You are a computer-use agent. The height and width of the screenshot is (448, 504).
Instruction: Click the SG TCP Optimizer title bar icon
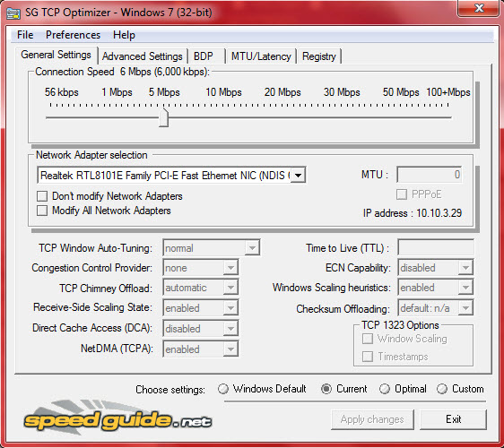tap(13, 13)
